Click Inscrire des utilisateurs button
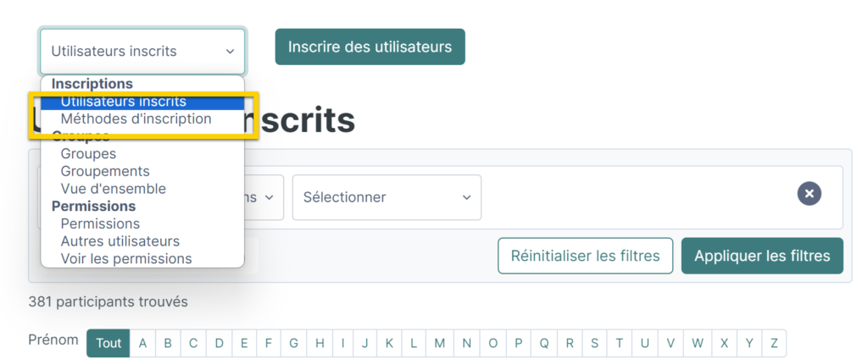 370,47
